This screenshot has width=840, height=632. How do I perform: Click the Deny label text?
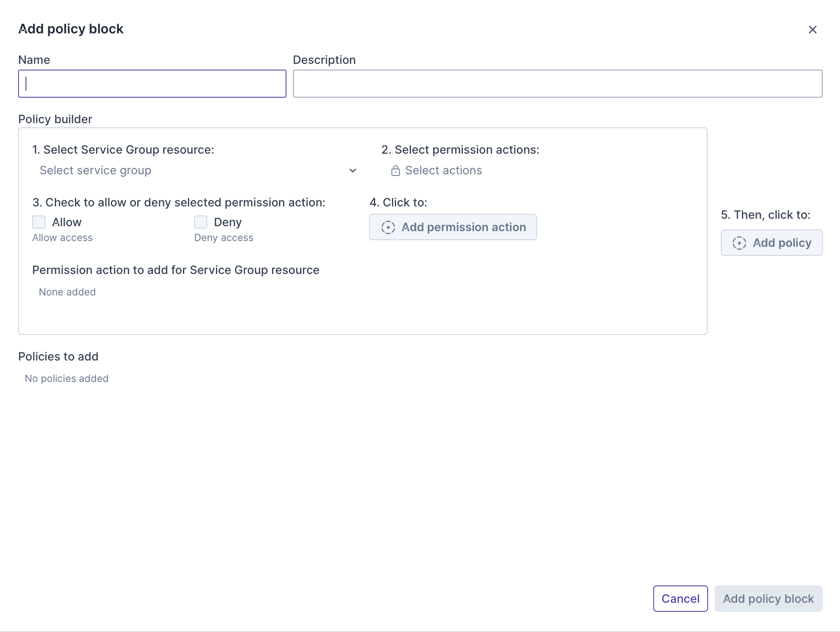click(x=228, y=222)
